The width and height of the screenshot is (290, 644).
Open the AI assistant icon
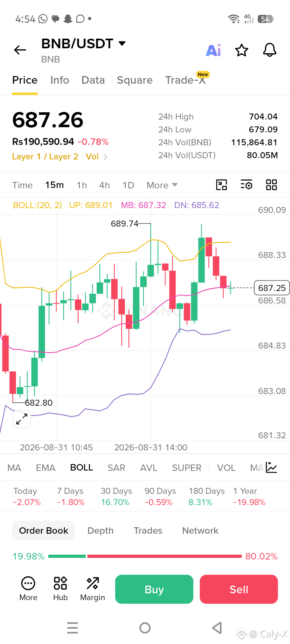[x=213, y=50]
